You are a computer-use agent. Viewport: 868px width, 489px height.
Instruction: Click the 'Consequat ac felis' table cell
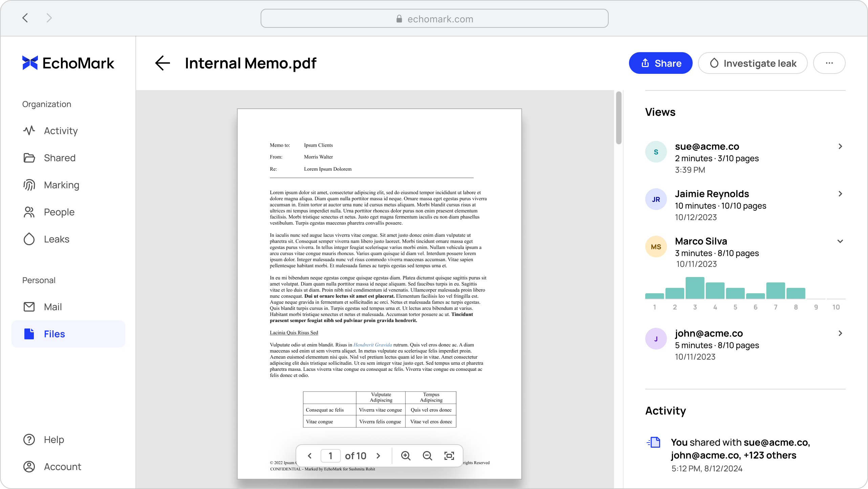(329, 410)
